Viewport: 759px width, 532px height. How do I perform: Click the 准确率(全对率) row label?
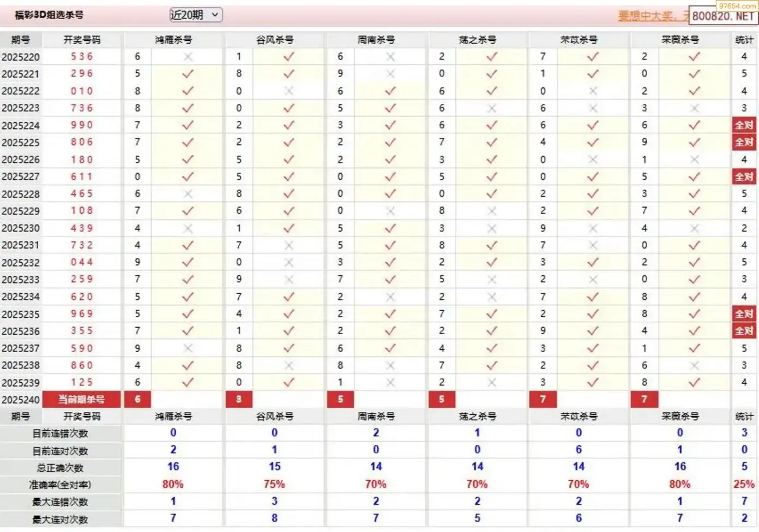pos(61,485)
